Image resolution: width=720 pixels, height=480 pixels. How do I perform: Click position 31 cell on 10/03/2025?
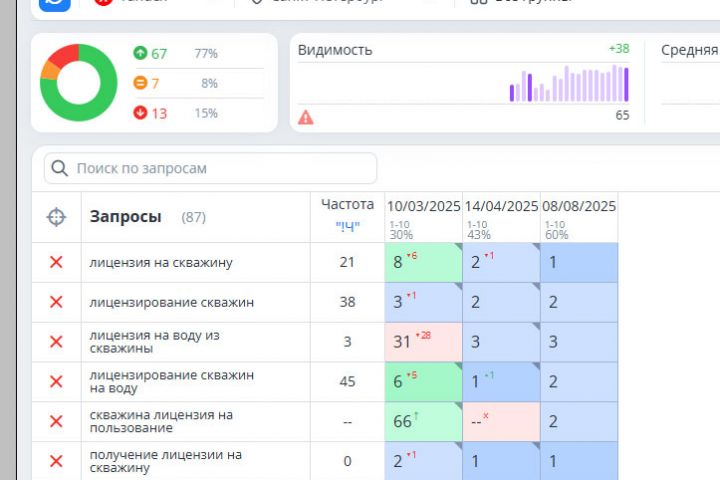(x=423, y=342)
